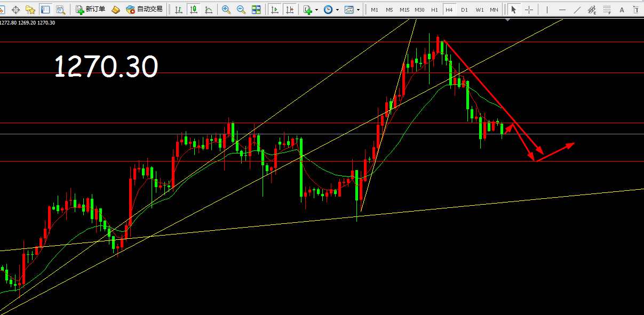Switch chart to bar chart mode
Screen dimensions: 644x315
tap(178, 10)
